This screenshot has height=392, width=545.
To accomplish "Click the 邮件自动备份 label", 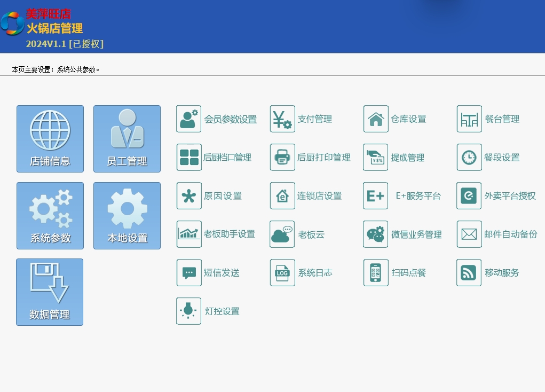I will 511,234.
